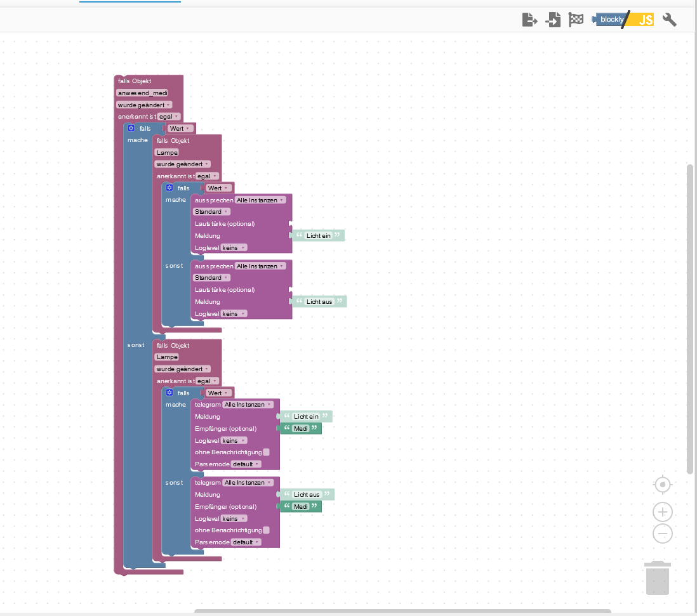Open gear mutator on outermost falls block
The width and height of the screenshot is (697, 616).
click(131, 128)
